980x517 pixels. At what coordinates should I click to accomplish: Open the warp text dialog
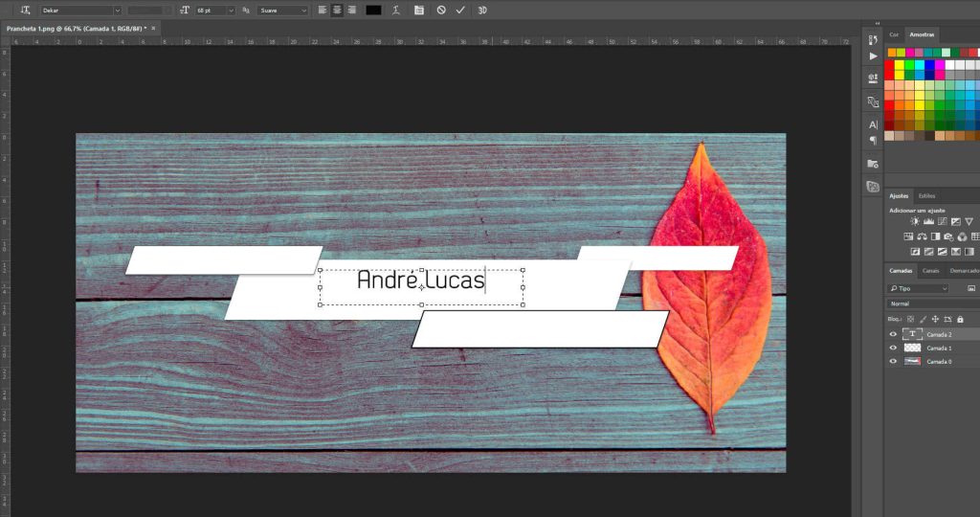[x=395, y=10]
